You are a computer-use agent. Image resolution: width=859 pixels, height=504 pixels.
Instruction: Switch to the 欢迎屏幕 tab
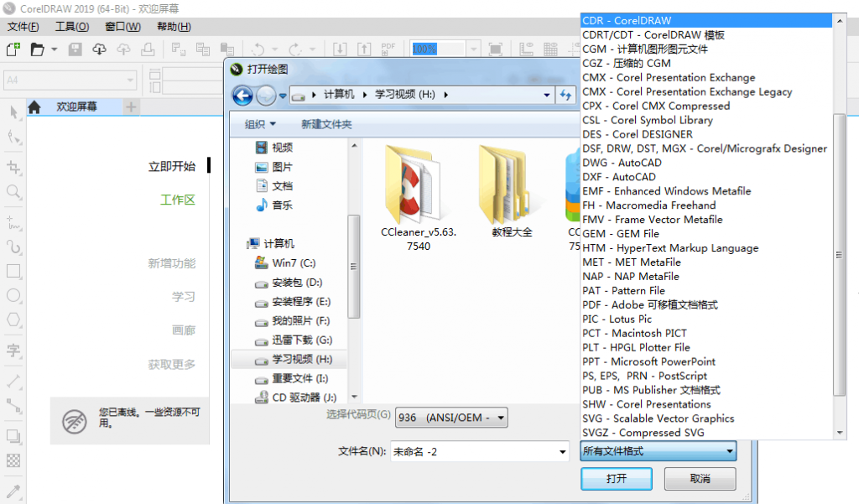pos(76,107)
